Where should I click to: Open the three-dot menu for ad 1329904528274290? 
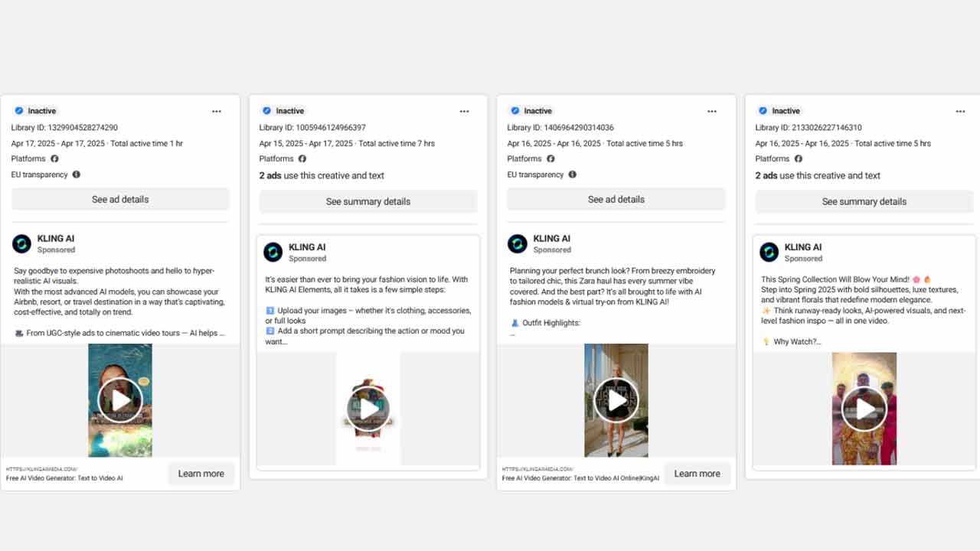pyautogui.click(x=217, y=112)
